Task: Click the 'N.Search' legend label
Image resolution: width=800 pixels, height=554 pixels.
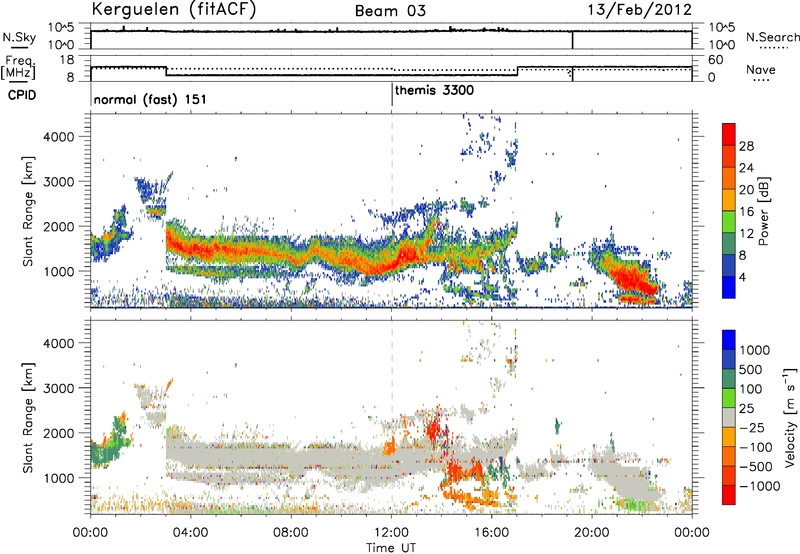Action: [x=772, y=37]
